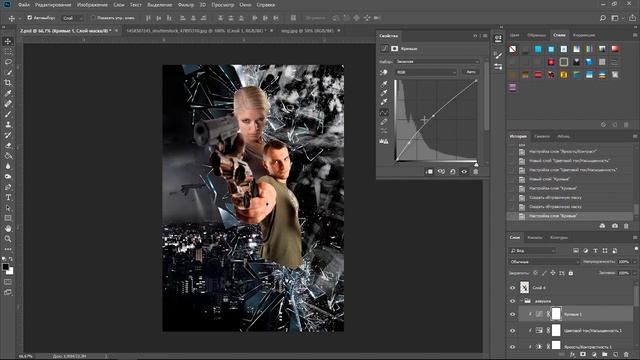Click the Кривые 1 layer mask thumbnail

point(556,314)
